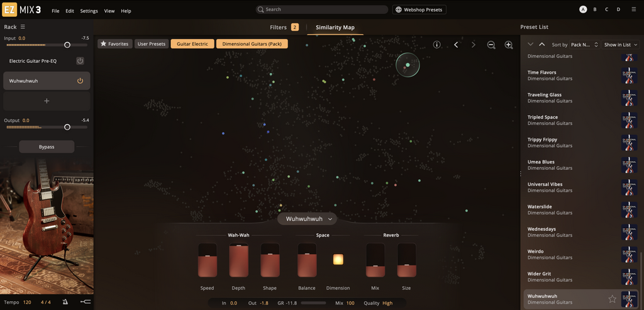Open the File menu
Viewport: 644px width, 310px height.
(55, 11)
